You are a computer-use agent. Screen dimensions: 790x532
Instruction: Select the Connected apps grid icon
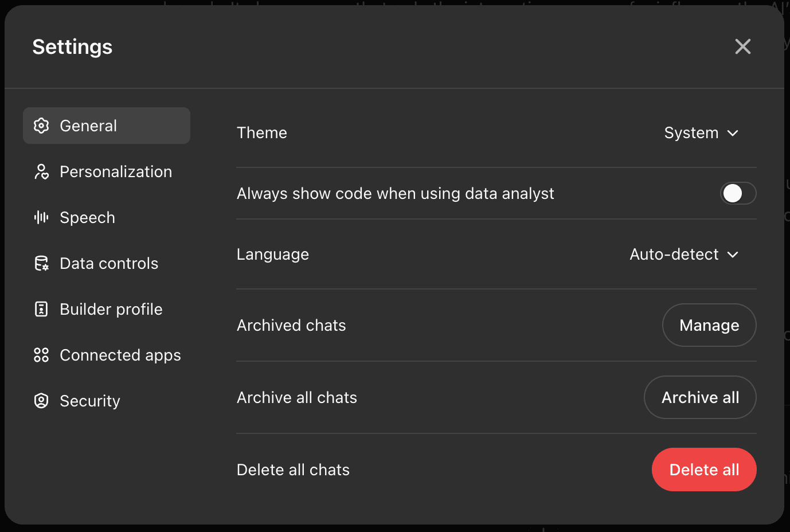click(x=41, y=355)
